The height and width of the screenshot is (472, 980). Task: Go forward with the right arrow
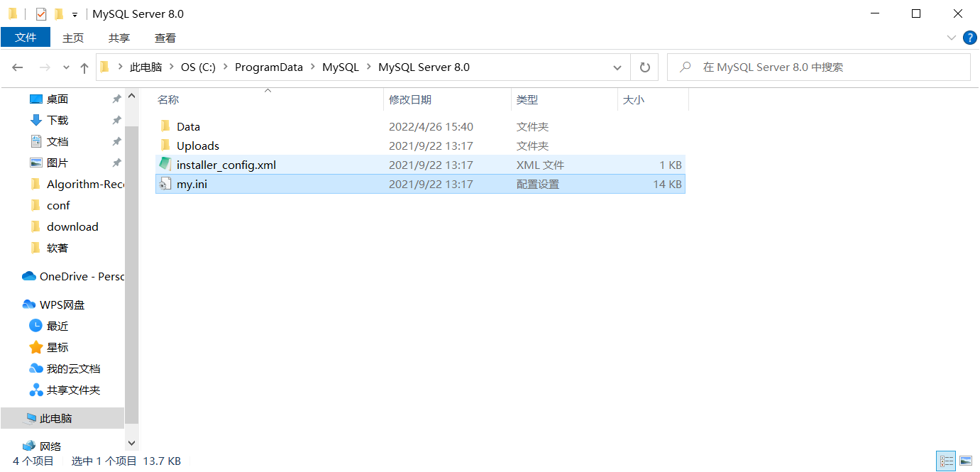(x=45, y=67)
